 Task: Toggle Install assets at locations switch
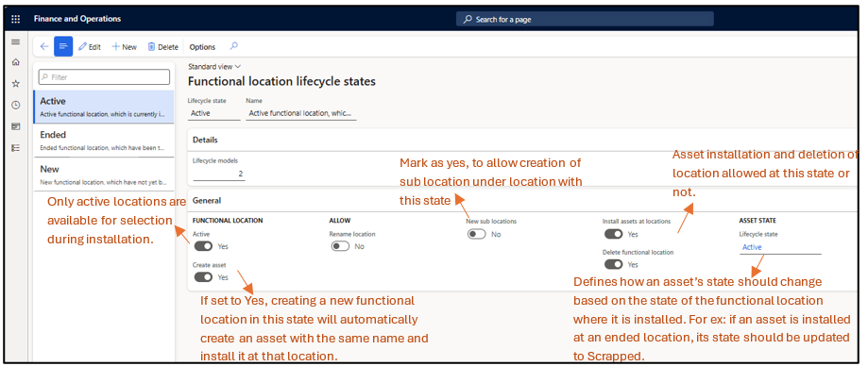613,235
